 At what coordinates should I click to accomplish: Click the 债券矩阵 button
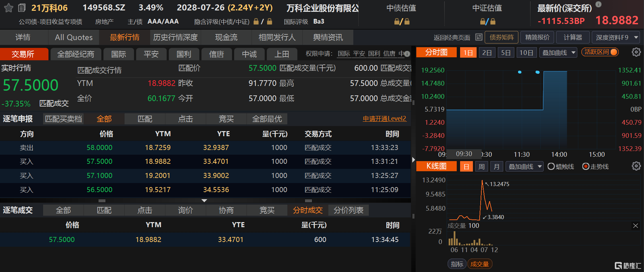[502, 37]
